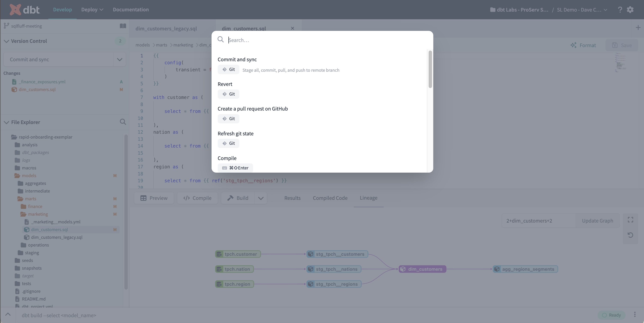Open the dbt Cloud settings gear
Screen dimensions: 644x323
[x=631, y=9]
